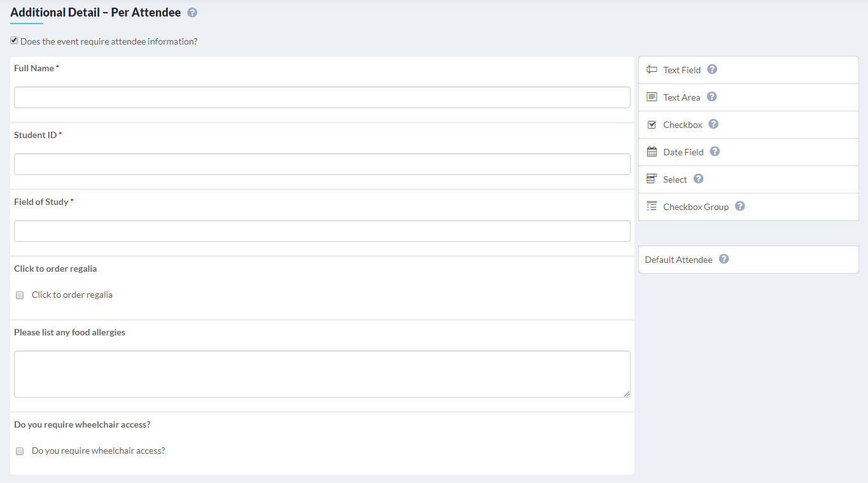Viewport: 868px width, 483px height.
Task: Focus the Full Name input
Action: point(322,97)
